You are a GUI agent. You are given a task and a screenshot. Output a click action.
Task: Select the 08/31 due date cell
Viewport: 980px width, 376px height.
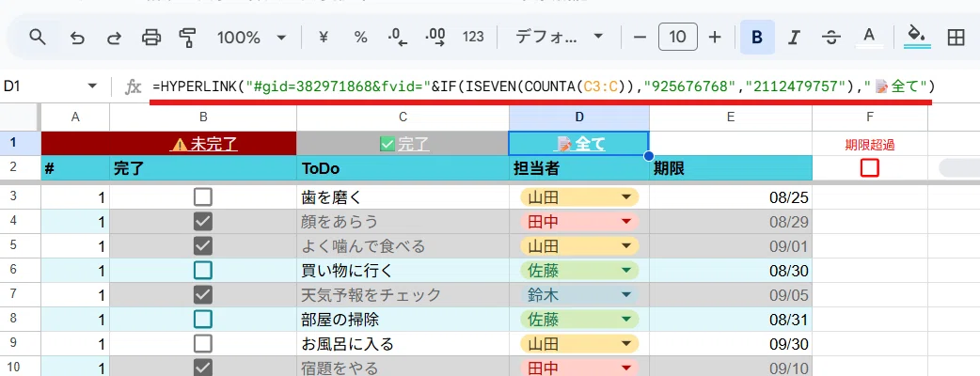tap(731, 320)
